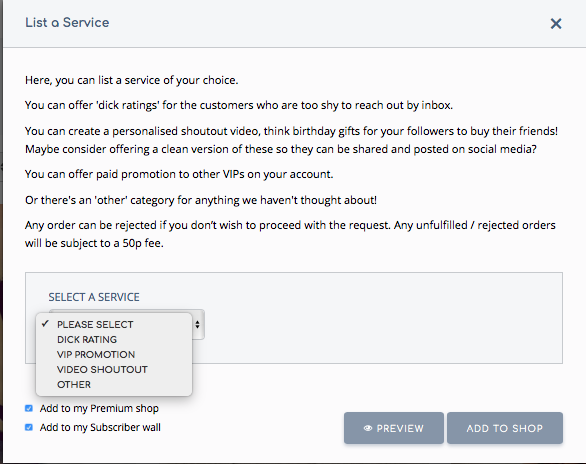Click the Add to my Premium shop label
The image size is (586, 464).
pyautogui.click(x=99, y=408)
